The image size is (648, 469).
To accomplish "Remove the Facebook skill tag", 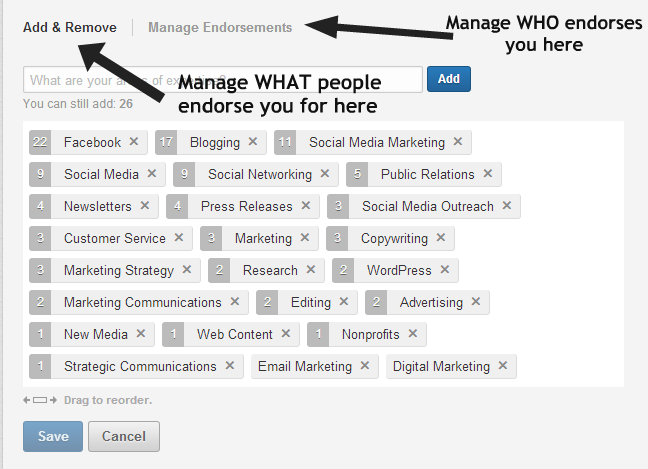I will [133, 141].
